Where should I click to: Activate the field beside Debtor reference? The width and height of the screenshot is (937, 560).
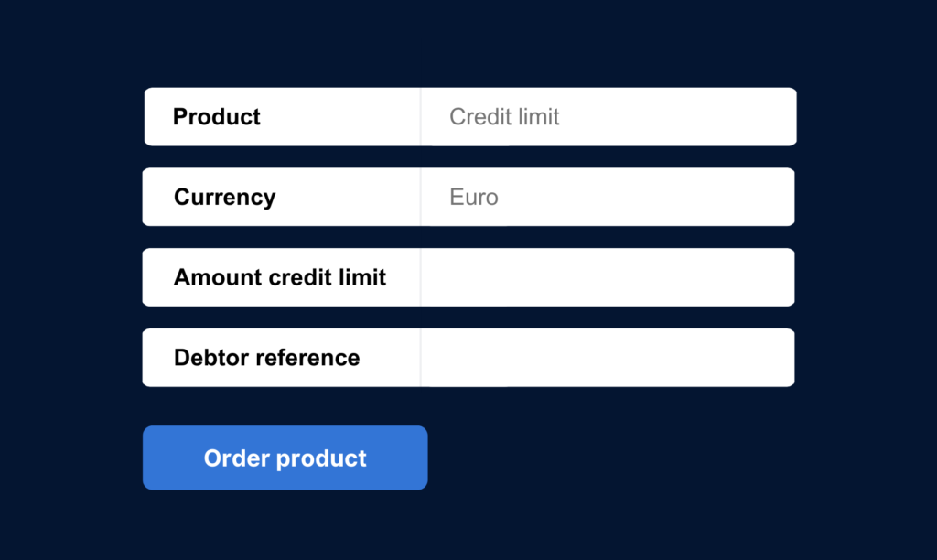click(608, 358)
